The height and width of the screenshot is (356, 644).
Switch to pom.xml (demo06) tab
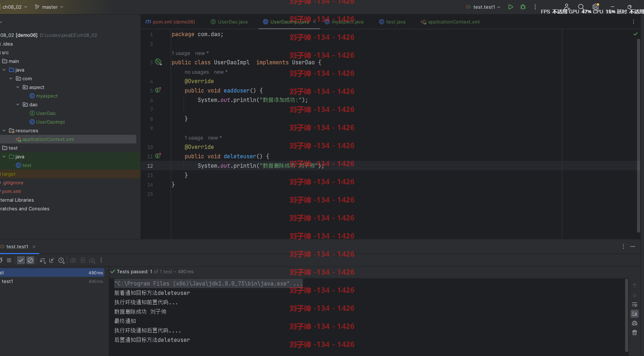[170, 22]
